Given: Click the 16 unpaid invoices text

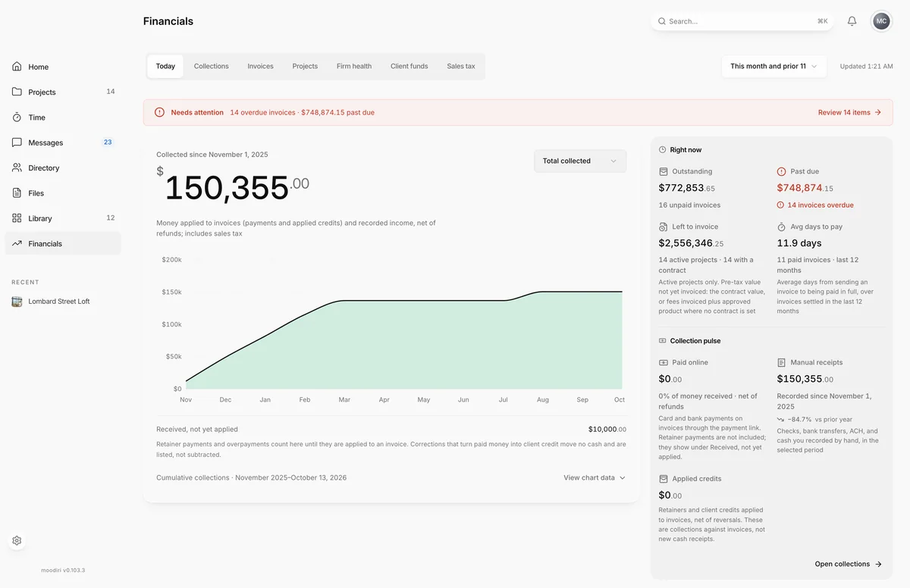Looking at the screenshot, I should tap(689, 205).
